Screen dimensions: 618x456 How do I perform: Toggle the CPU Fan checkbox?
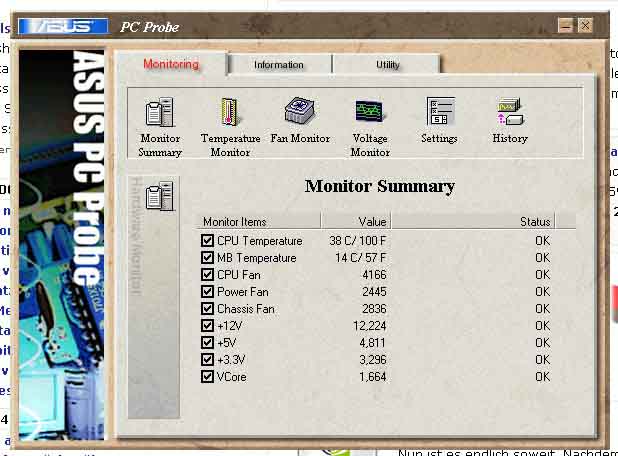click(207, 274)
